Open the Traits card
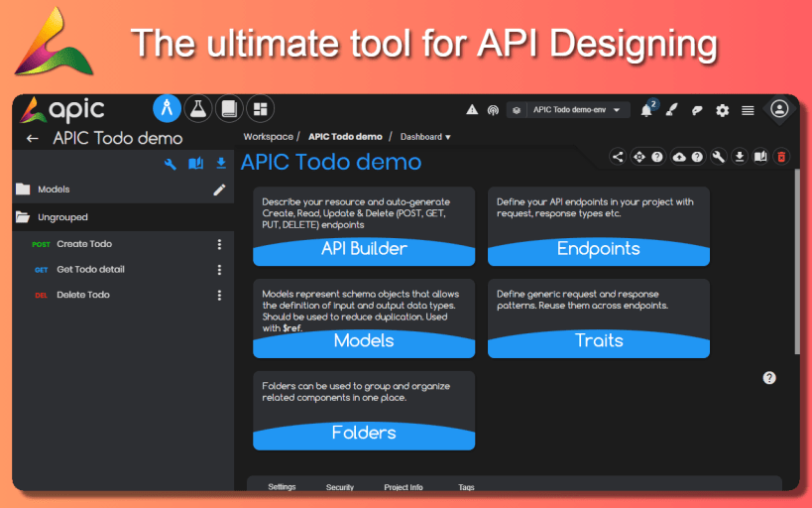 (599, 318)
